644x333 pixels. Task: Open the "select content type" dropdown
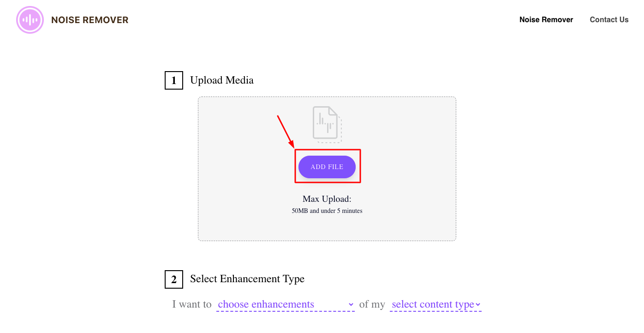[433, 305]
